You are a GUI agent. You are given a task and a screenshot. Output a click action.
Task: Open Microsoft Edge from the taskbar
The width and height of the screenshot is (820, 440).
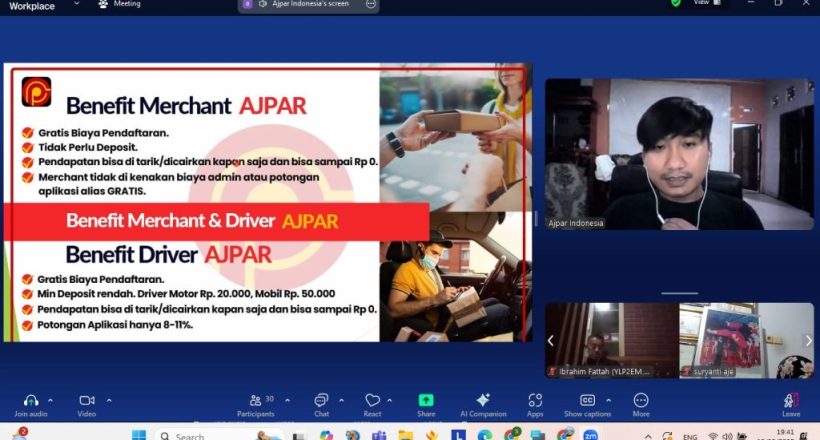click(x=484, y=435)
